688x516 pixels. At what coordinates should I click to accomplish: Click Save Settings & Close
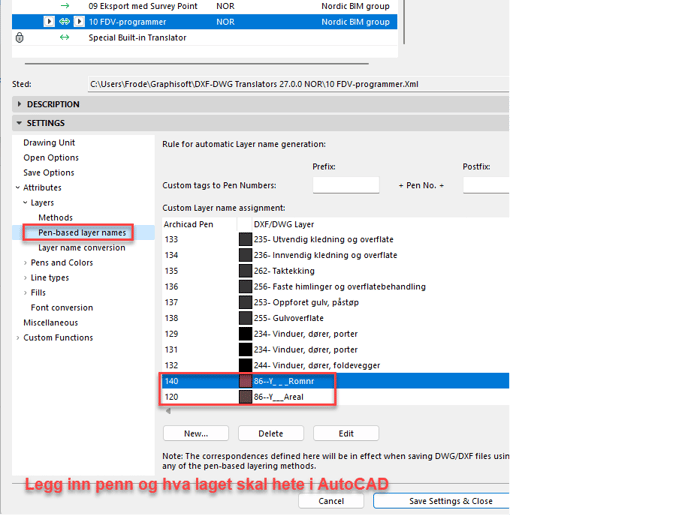[x=441, y=501]
